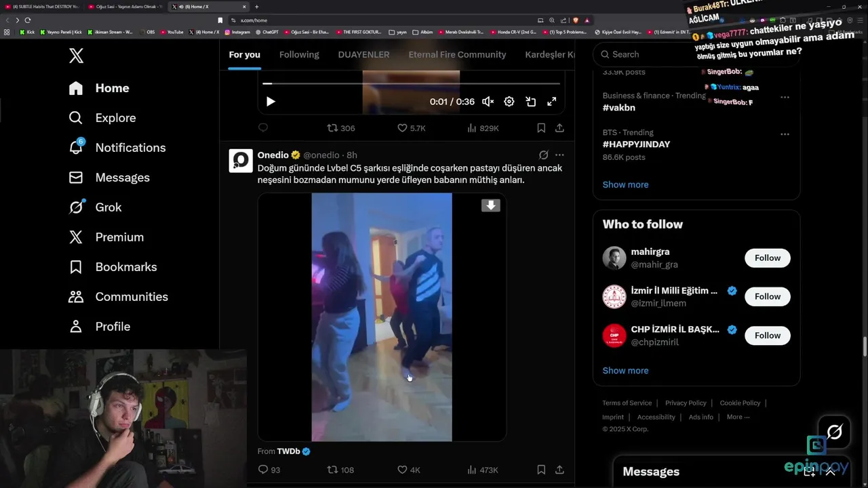The width and height of the screenshot is (868, 488).
Task: Start a new message in Messages drawer
Action: [809, 472]
